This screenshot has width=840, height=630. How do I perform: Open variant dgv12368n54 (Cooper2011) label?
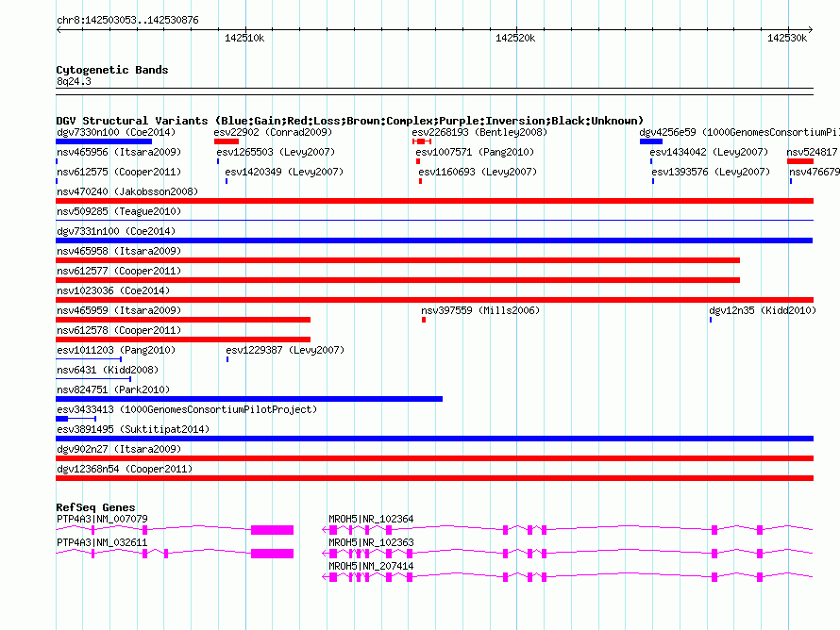tap(125, 469)
